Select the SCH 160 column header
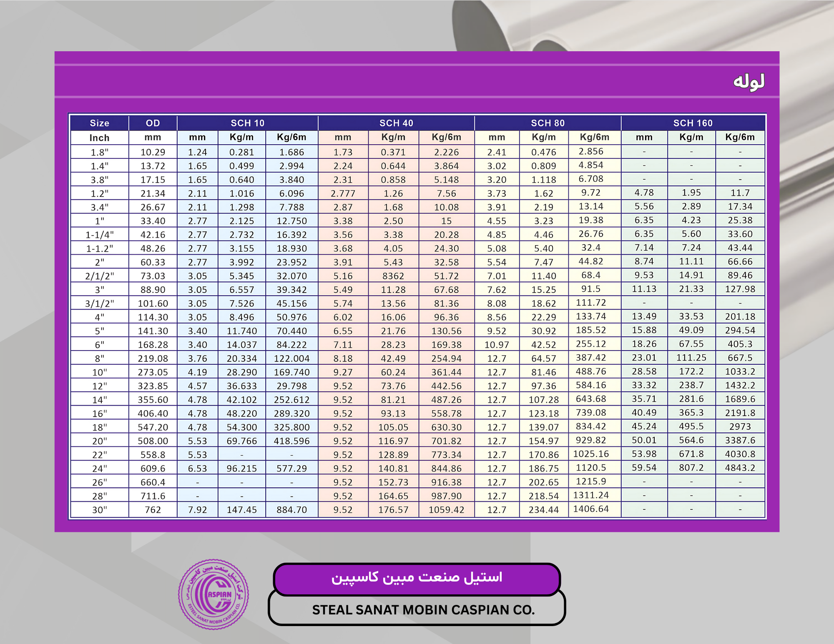 (693, 123)
